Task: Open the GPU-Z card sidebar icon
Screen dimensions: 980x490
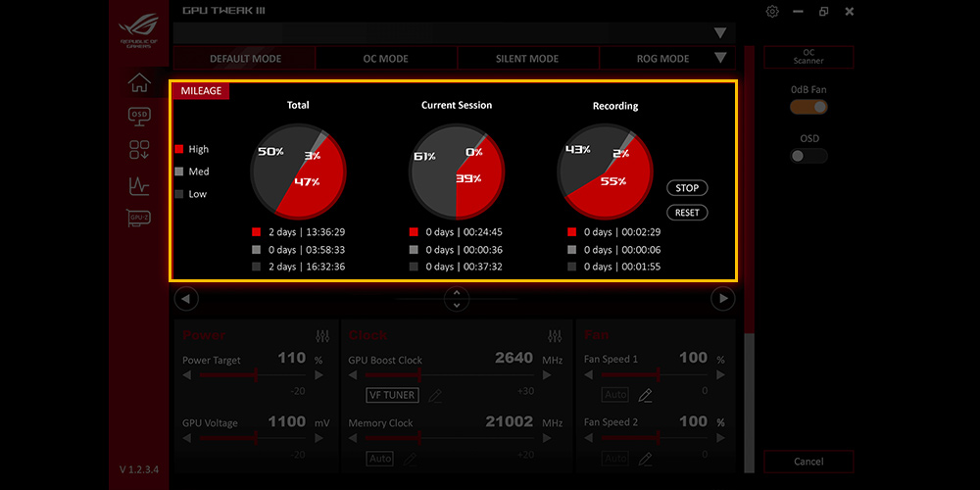Action: [139, 219]
